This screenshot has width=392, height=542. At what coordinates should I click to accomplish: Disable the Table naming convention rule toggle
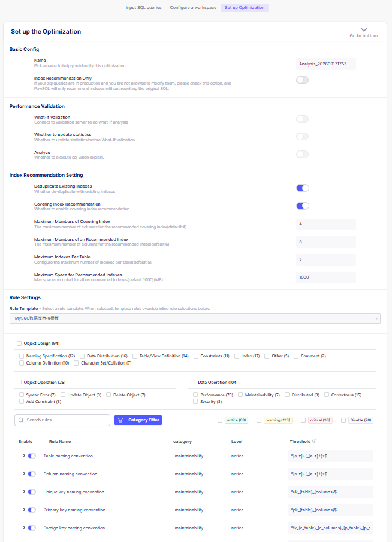click(x=32, y=456)
